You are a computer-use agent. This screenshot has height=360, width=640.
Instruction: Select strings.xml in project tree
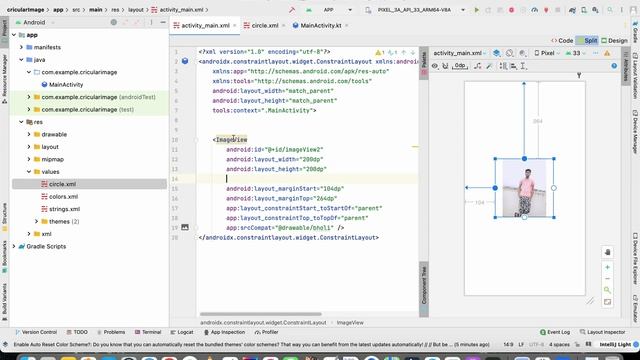(60, 209)
